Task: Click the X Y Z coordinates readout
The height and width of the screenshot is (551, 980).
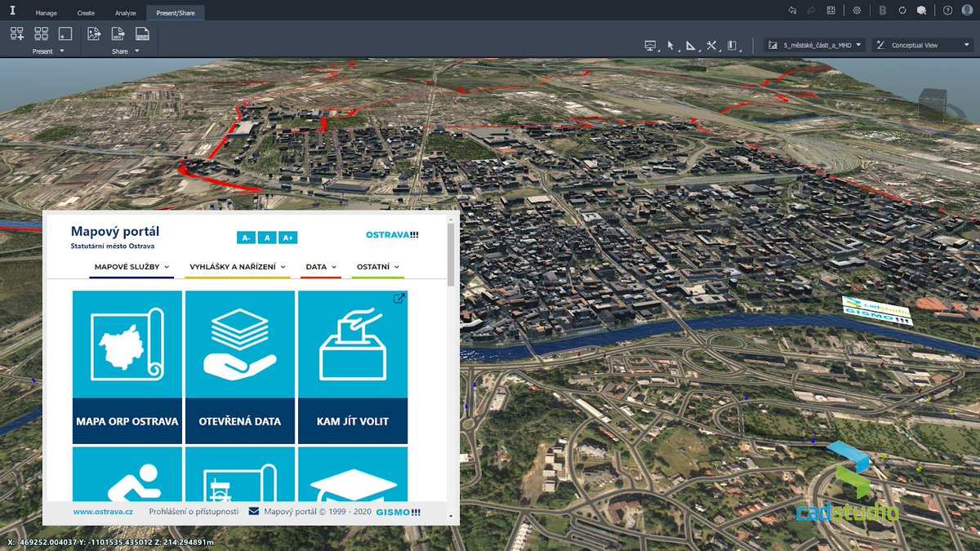Action: [110, 543]
